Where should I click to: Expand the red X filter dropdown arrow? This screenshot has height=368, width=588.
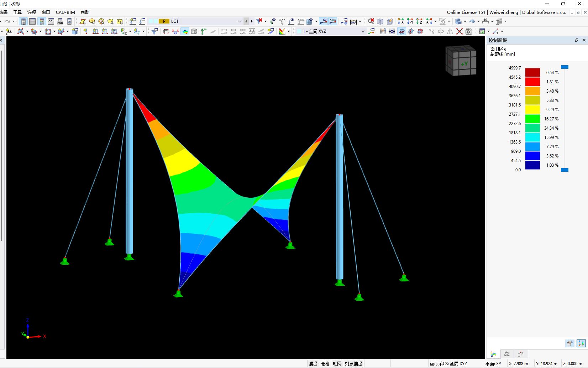click(x=266, y=21)
